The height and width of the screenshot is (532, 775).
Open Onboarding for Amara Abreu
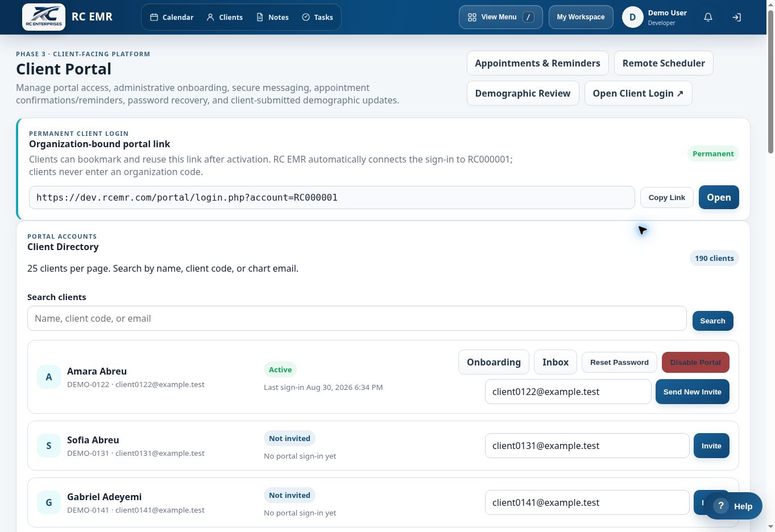494,362
